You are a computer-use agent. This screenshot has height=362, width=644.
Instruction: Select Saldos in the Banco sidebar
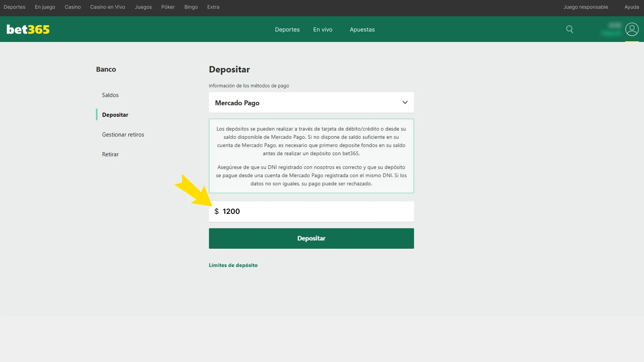click(x=110, y=95)
